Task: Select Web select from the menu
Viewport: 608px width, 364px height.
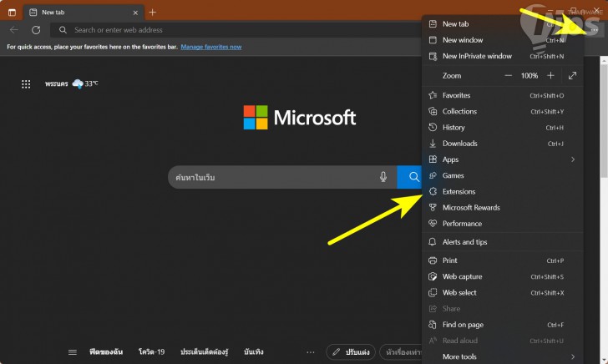Action: tap(503, 293)
